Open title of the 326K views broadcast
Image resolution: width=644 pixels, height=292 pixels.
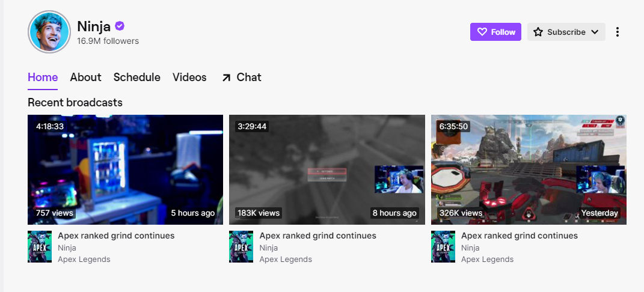pyautogui.click(x=520, y=236)
